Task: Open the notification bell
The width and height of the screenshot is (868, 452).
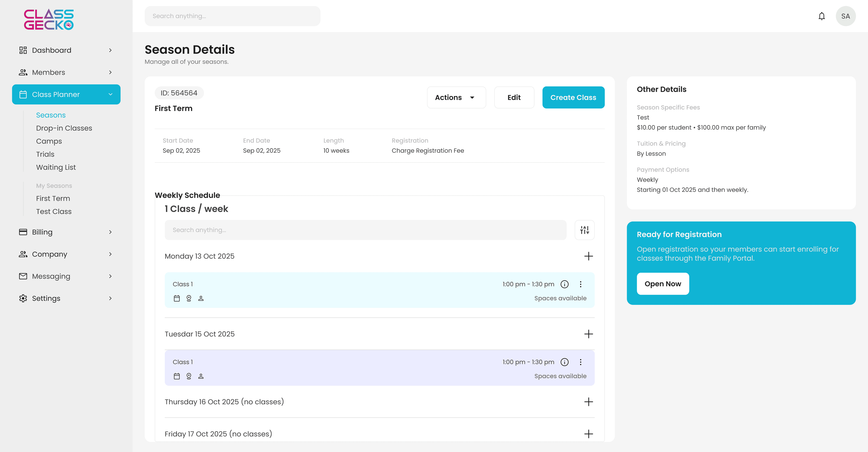Action: coord(821,16)
